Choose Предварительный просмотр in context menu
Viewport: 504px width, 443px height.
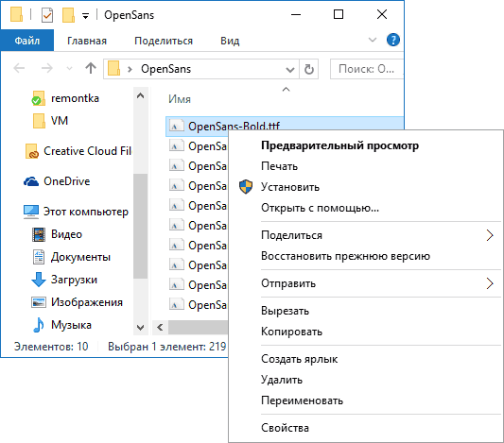click(x=339, y=145)
